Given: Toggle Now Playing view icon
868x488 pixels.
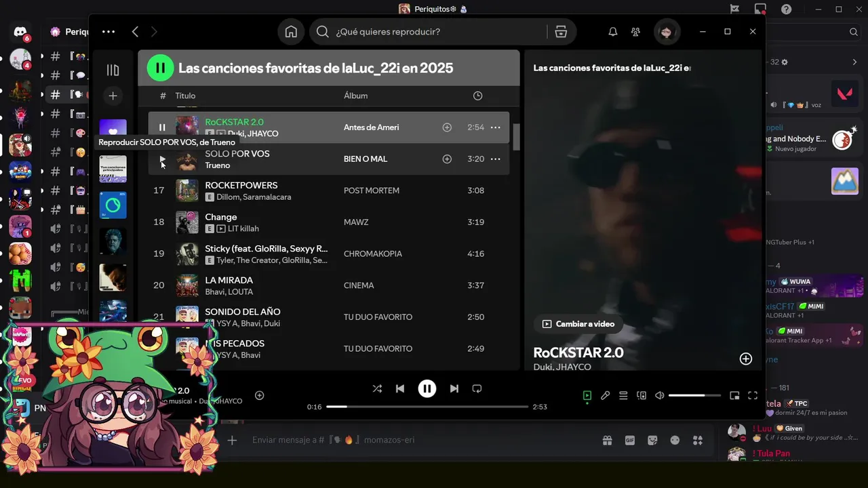Looking at the screenshot, I should 587,396.
